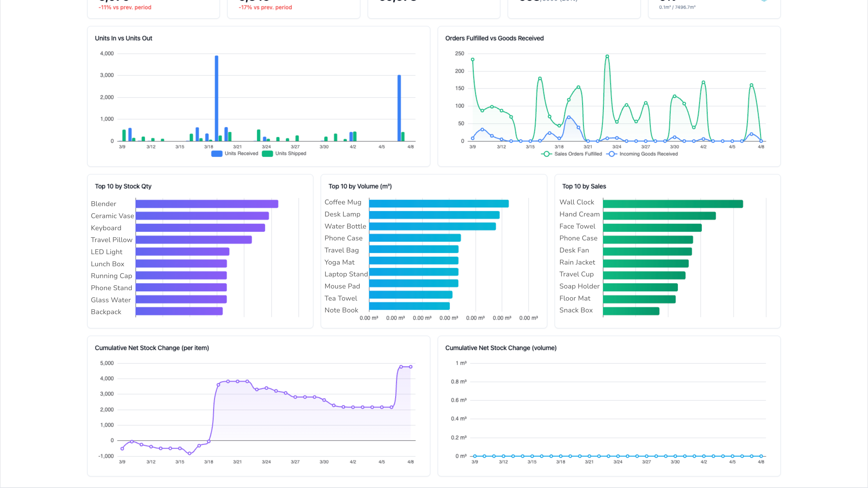Click the Blender bar in Stock Qty
868x488 pixels.
click(207, 204)
